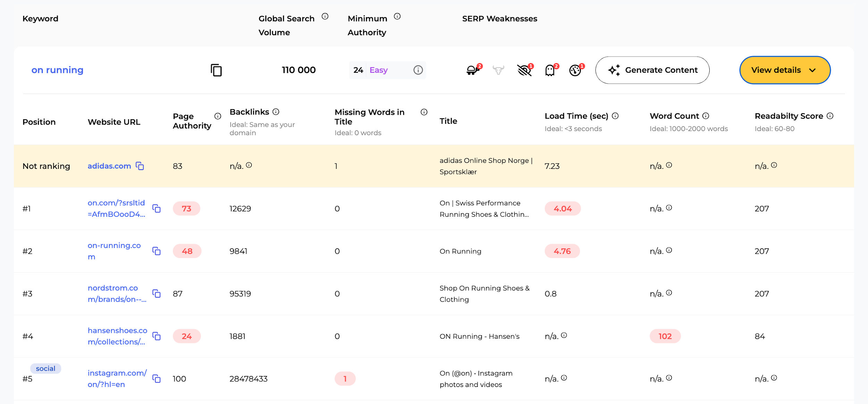Copy the adidas.com URL

(140, 166)
